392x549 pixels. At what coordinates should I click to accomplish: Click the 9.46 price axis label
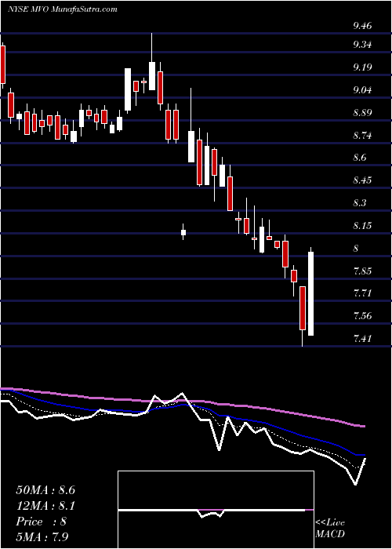click(x=362, y=26)
